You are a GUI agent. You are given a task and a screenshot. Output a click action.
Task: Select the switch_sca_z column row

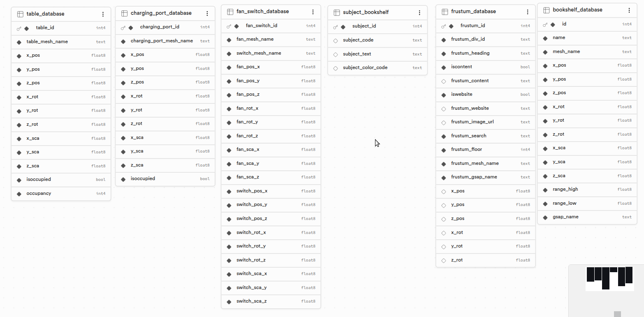click(271, 301)
